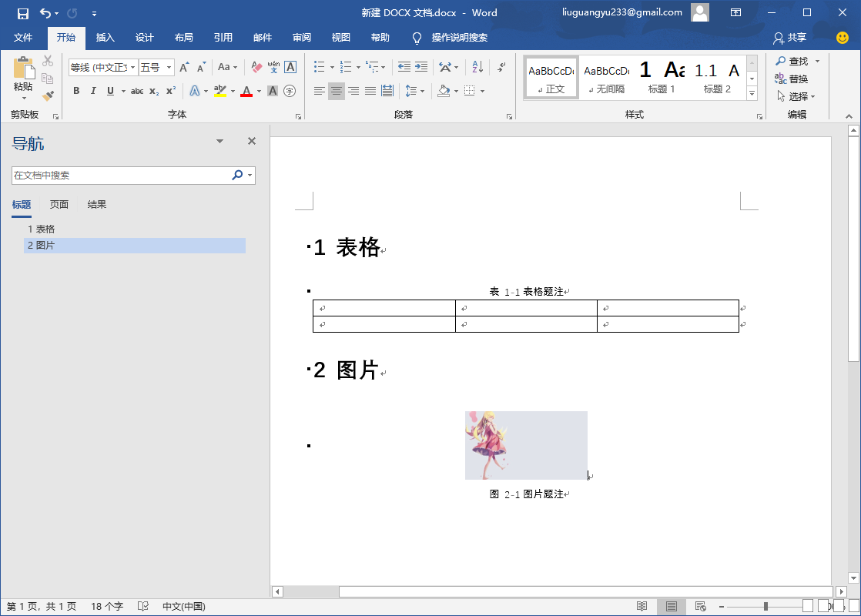Screen dimensions: 861x616
Task: Click the 共享 share button
Action: click(x=791, y=38)
